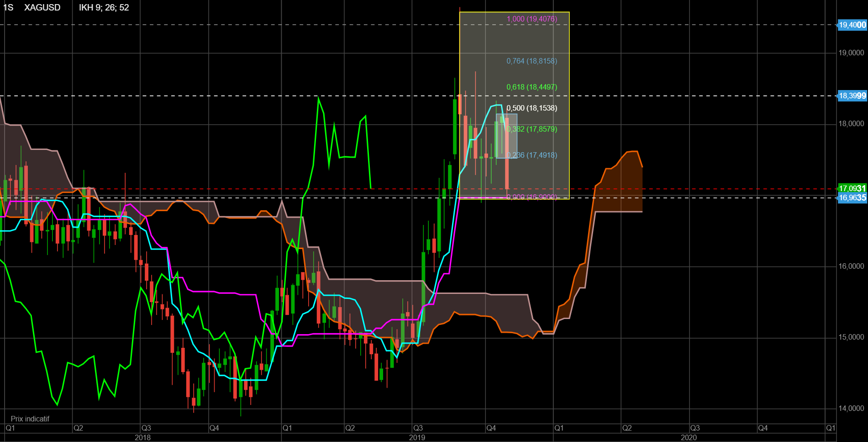Click the 2018 year label on time axis
Image resolution: width=868 pixels, height=442 pixels.
click(x=142, y=437)
